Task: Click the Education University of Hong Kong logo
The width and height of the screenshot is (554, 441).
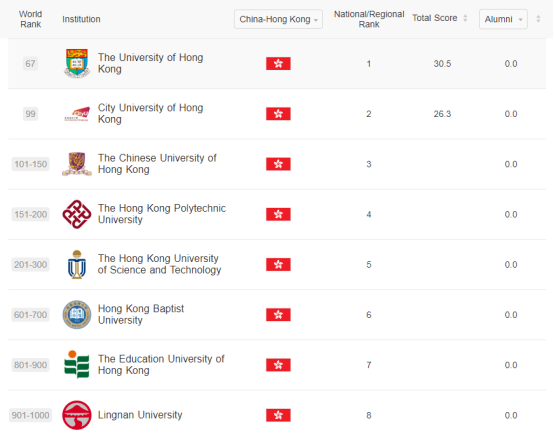Action: [x=77, y=365]
